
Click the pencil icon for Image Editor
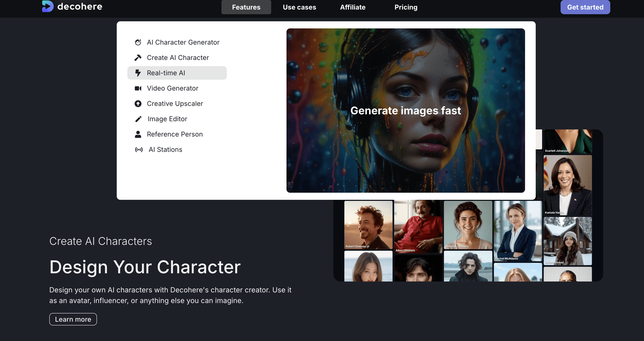138,119
